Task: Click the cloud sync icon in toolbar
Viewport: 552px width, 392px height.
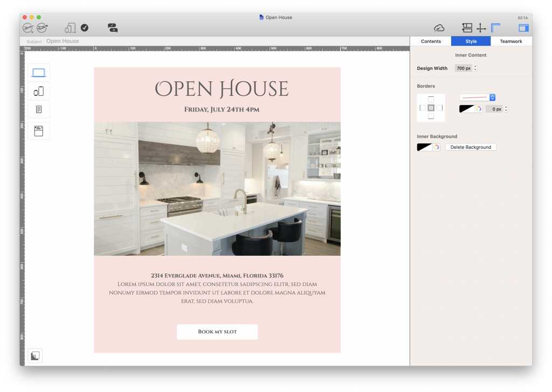Action: tap(439, 28)
